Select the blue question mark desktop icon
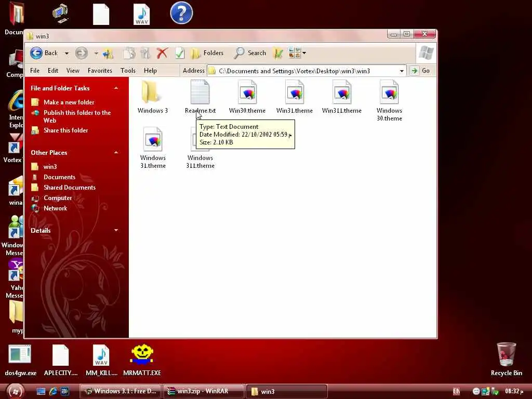The image size is (532, 399). coord(181,13)
